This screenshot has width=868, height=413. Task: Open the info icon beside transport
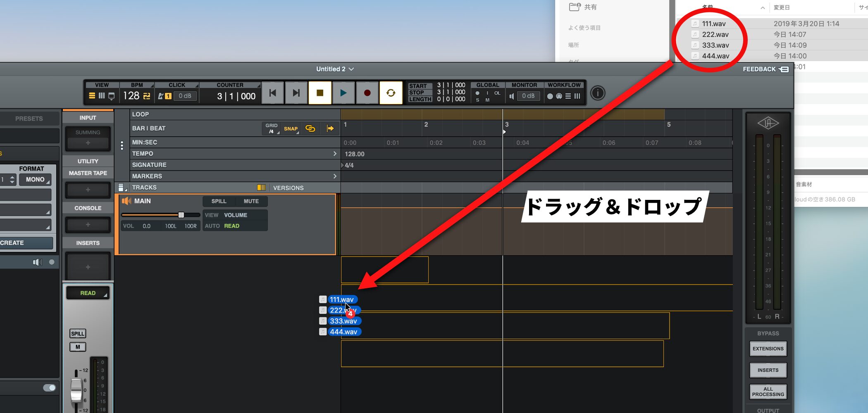click(597, 93)
